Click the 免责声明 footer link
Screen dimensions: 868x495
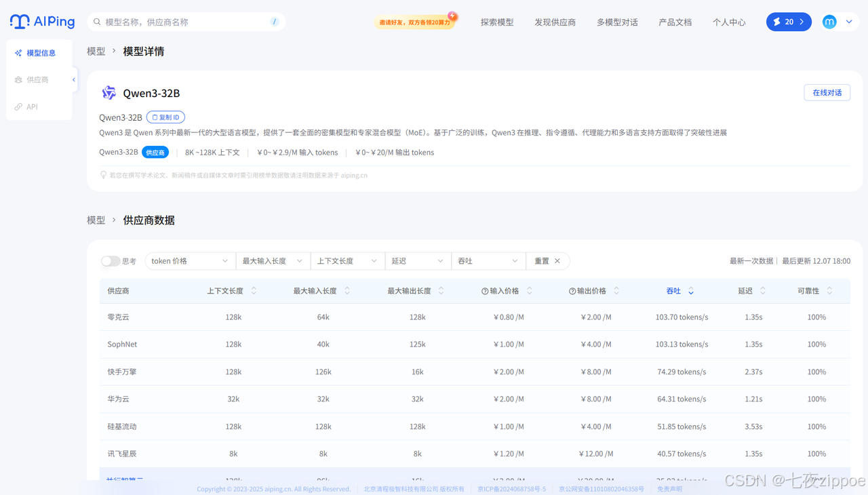[670, 489]
